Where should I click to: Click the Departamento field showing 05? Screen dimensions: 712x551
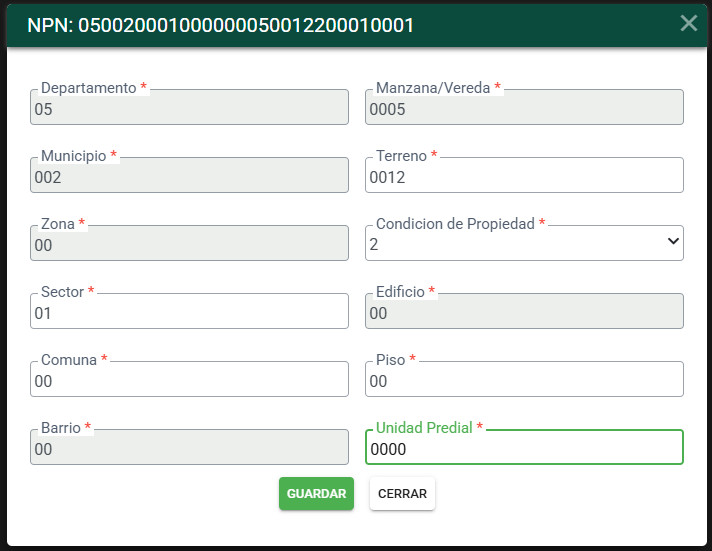[189, 107]
